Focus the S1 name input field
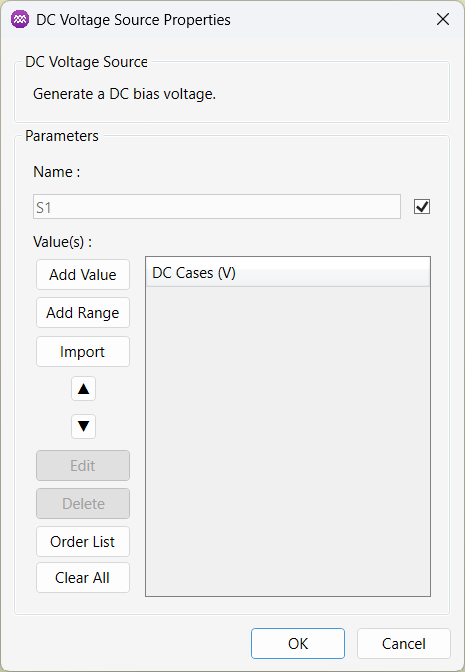 tap(217, 207)
